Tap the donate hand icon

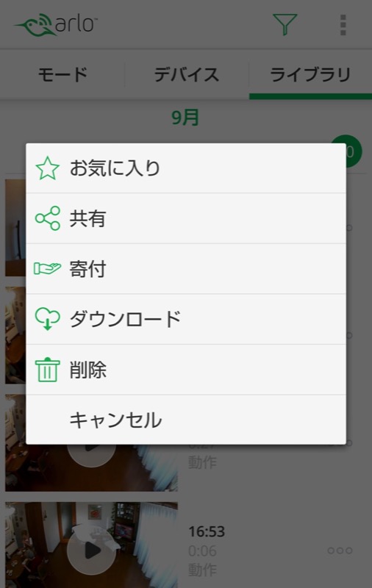[47, 268]
